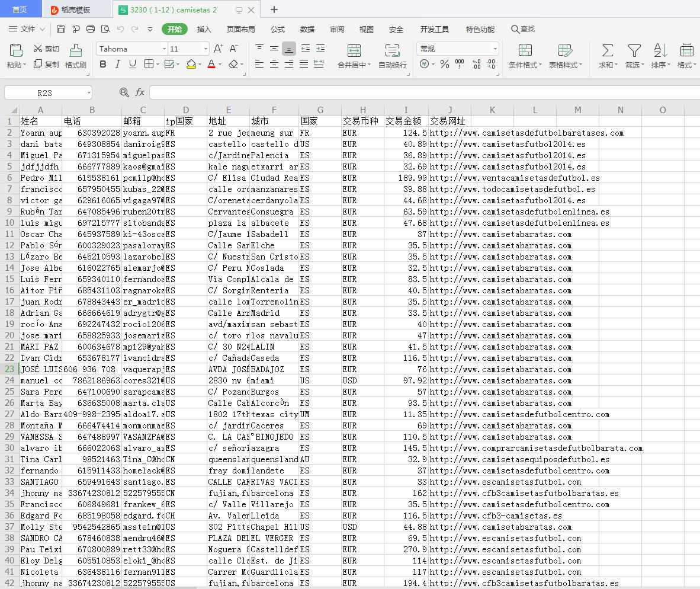Click the Search button in ribbon
The width and height of the screenshot is (700, 589).
[523, 29]
